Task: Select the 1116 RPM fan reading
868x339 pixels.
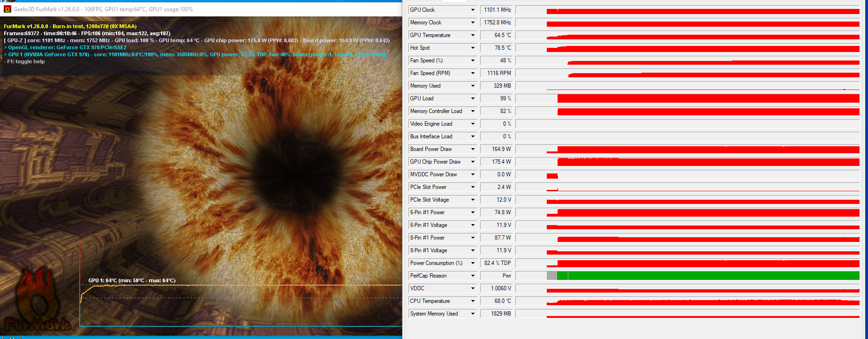Action: click(x=497, y=73)
